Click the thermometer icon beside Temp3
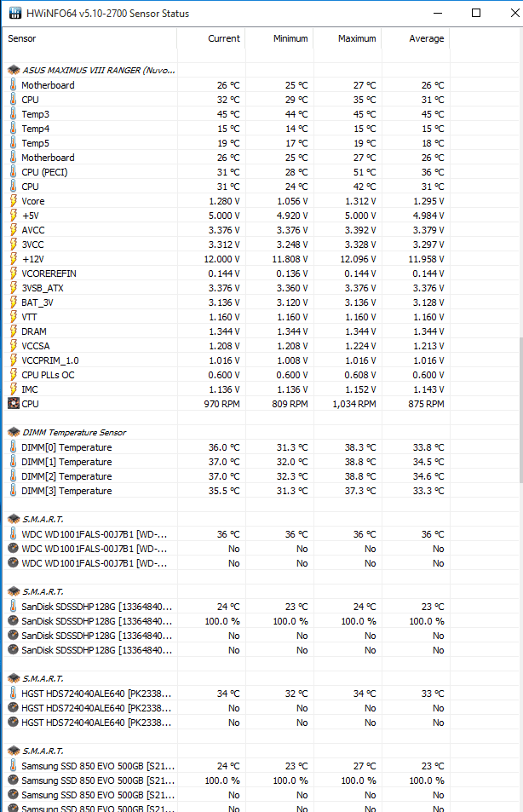The height and width of the screenshot is (812, 523). coord(13,114)
